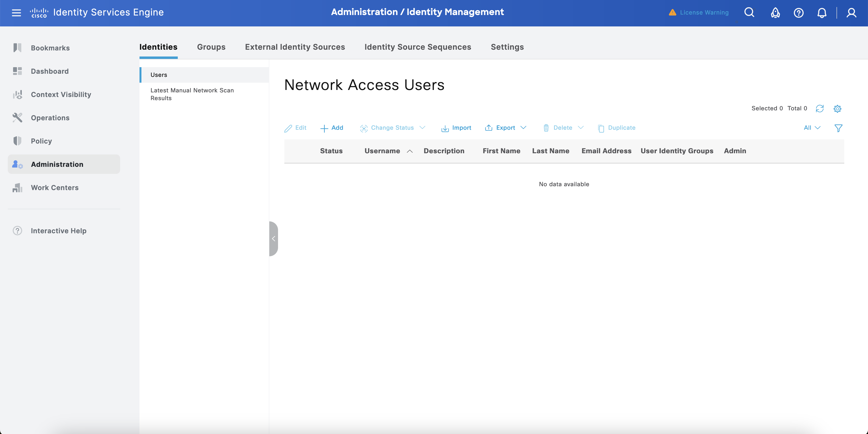Open External Identity Sources tab
Image resolution: width=868 pixels, height=434 pixels.
point(295,47)
